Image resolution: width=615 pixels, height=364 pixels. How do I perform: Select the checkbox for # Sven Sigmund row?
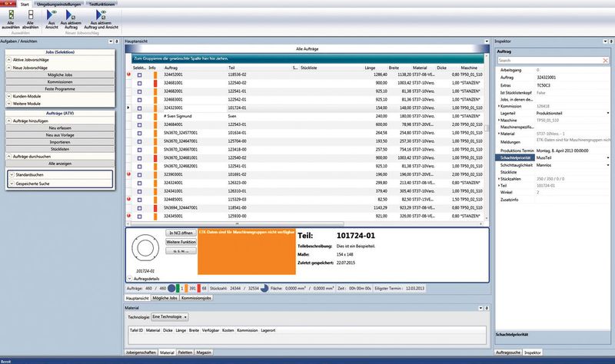[x=139, y=117]
